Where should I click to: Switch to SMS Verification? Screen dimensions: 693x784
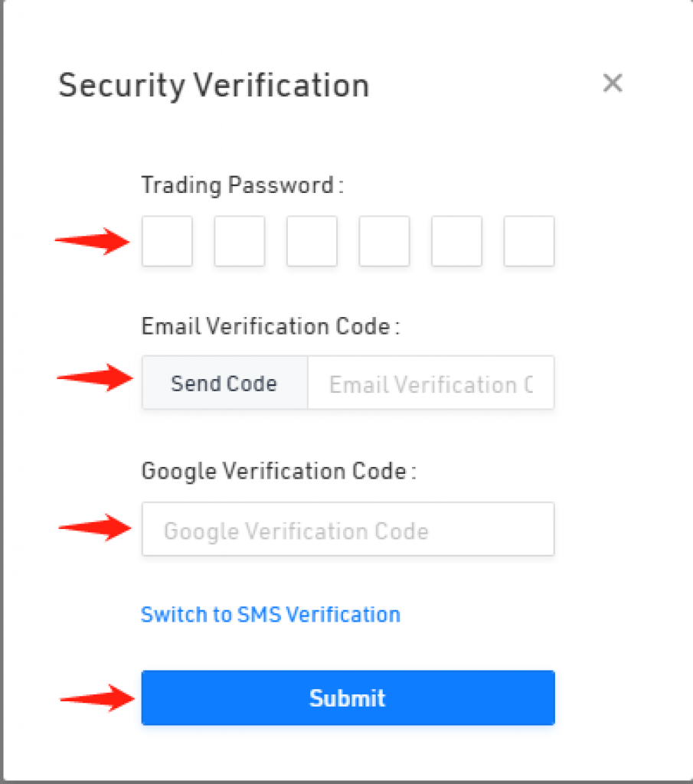click(x=270, y=615)
